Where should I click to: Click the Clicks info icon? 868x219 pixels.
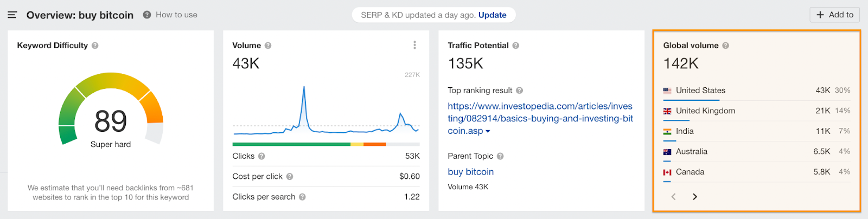261,156
